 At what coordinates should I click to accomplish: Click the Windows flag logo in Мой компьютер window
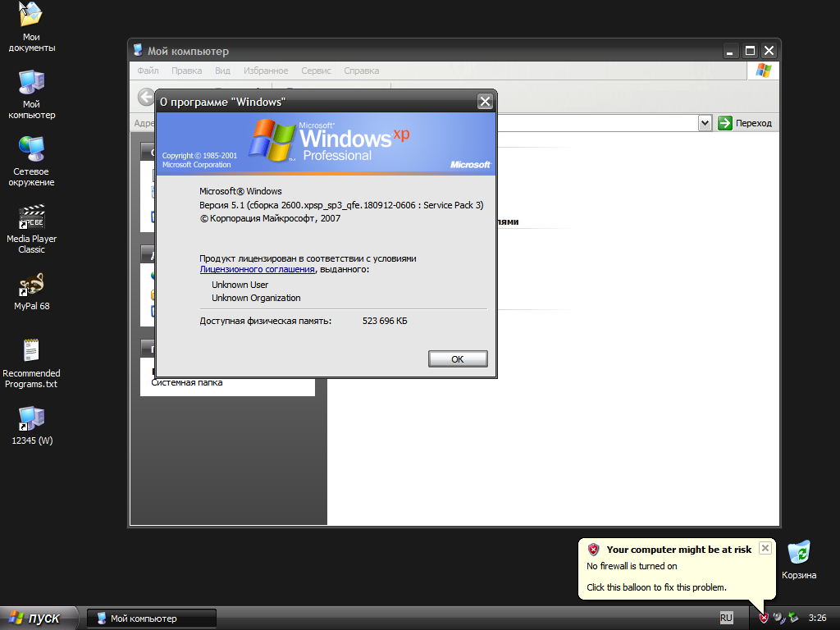pyautogui.click(x=763, y=71)
